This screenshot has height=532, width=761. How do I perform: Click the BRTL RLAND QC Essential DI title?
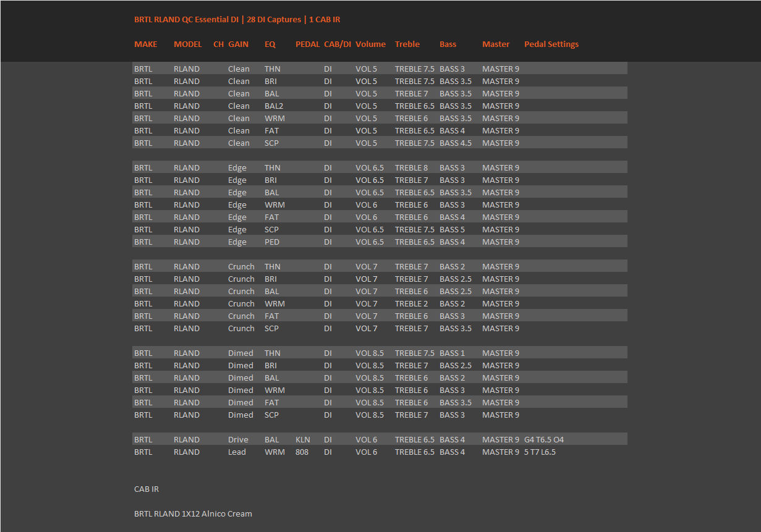(x=237, y=19)
